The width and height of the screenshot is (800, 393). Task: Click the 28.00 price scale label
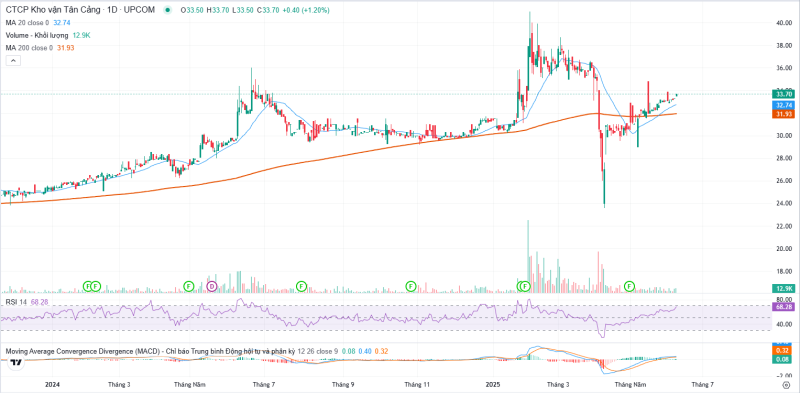tap(783, 158)
